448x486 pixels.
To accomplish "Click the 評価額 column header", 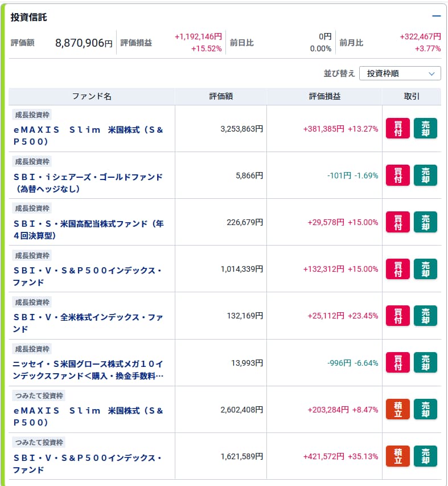I will pyautogui.click(x=221, y=96).
